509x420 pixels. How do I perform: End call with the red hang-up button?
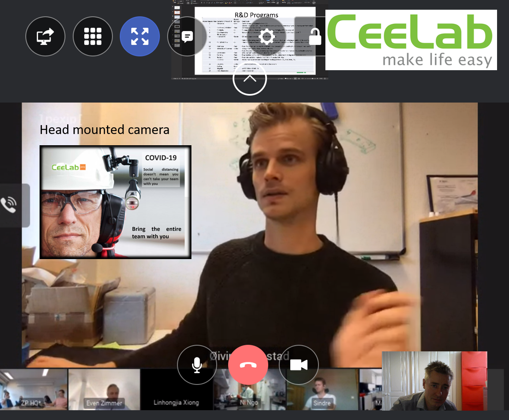point(248,365)
